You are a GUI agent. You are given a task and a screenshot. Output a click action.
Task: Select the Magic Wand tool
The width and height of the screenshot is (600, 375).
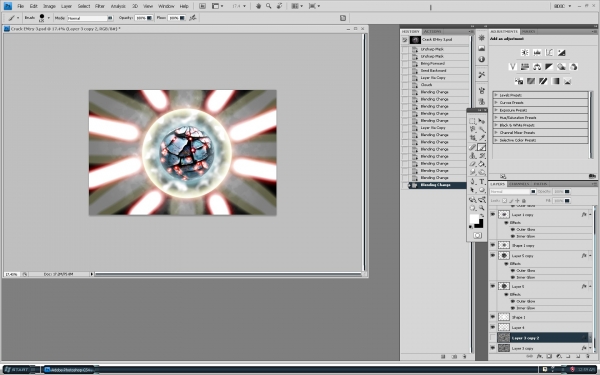click(482, 129)
